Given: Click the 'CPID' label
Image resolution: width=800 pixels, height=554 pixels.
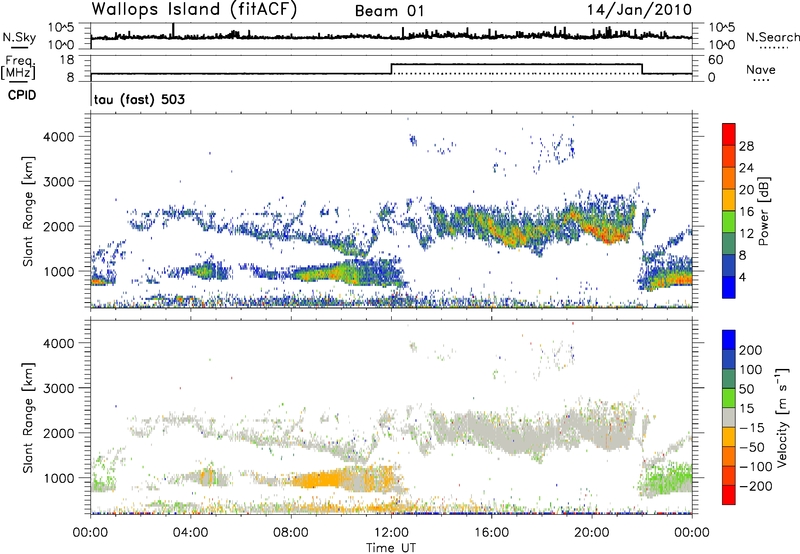Looking at the screenshot, I should tap(22, 95).
